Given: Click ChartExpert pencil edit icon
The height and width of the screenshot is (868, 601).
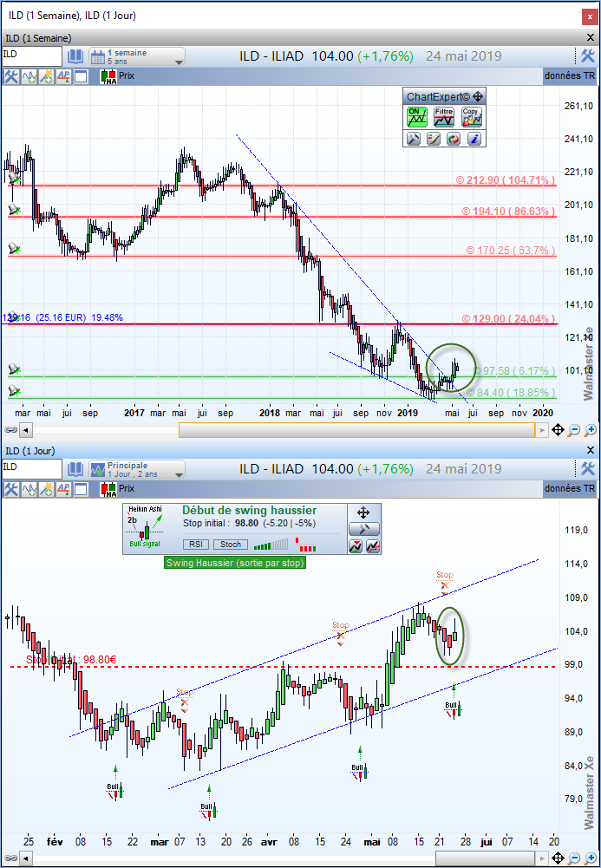Looking at the screenshot, I should tap(434, 139).
